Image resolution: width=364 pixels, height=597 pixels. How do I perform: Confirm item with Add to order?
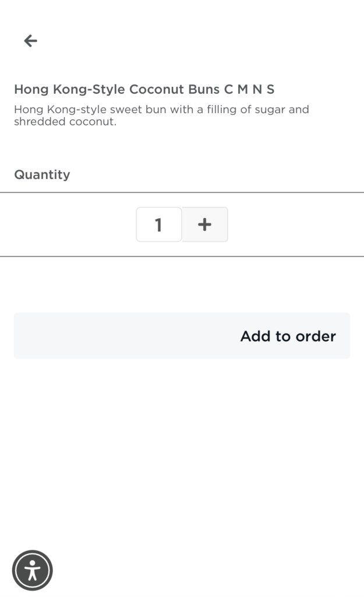[x=288, y=336]
